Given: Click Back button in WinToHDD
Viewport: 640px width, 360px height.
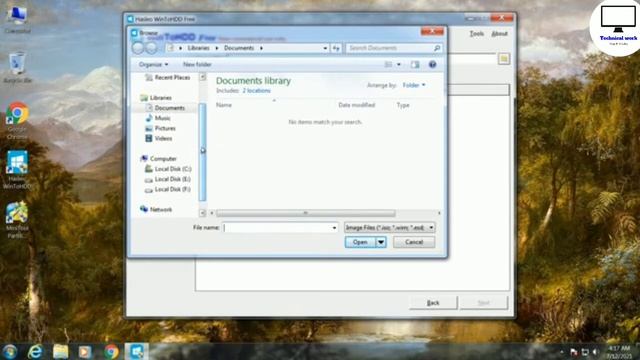Looking at the screenshot, I should pos(433,303).
